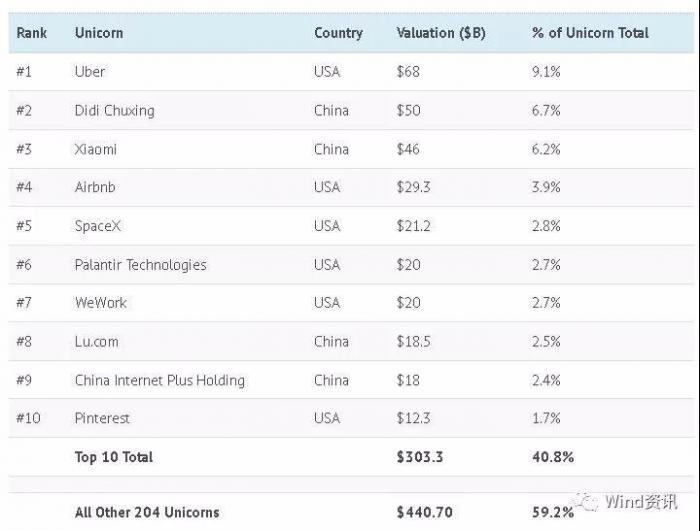
Task: Click the Country column header
Action: tap(338, 33)
